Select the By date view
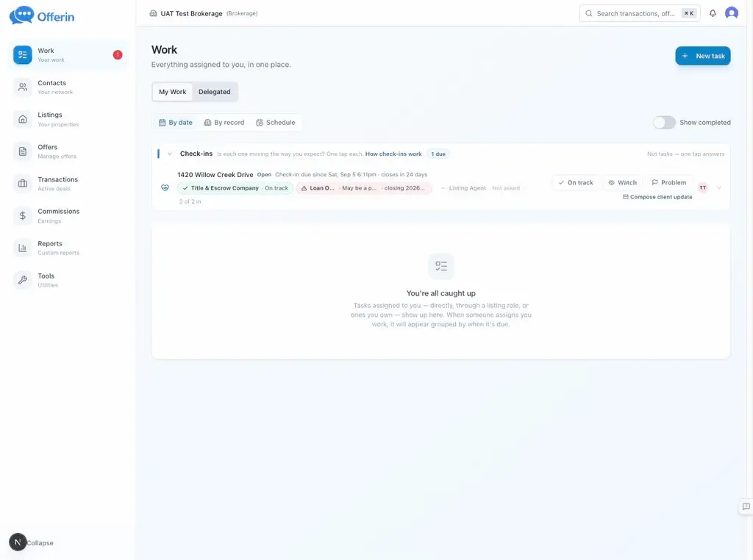This screenshot has width=753, height=560. tap(175, 123)
